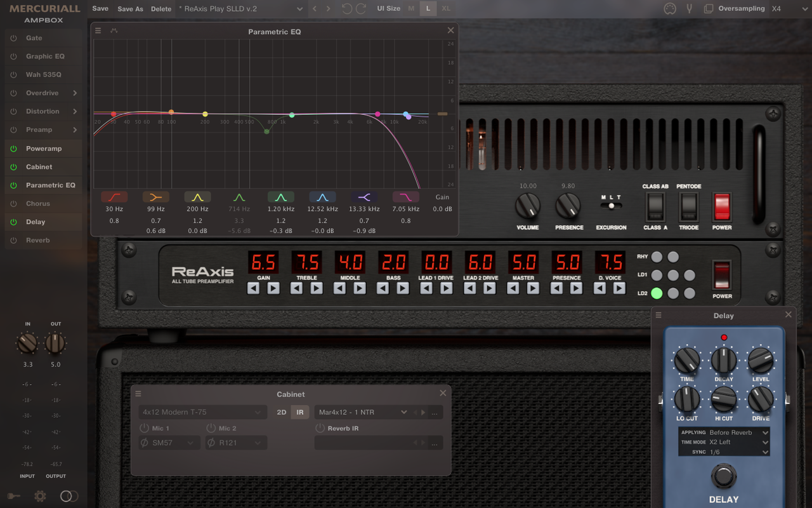This screenshot has height=508, width=812.
Task: Adjust the poweramp VOLUME knob
Action: pyautogui.click(x=528, y=206)
